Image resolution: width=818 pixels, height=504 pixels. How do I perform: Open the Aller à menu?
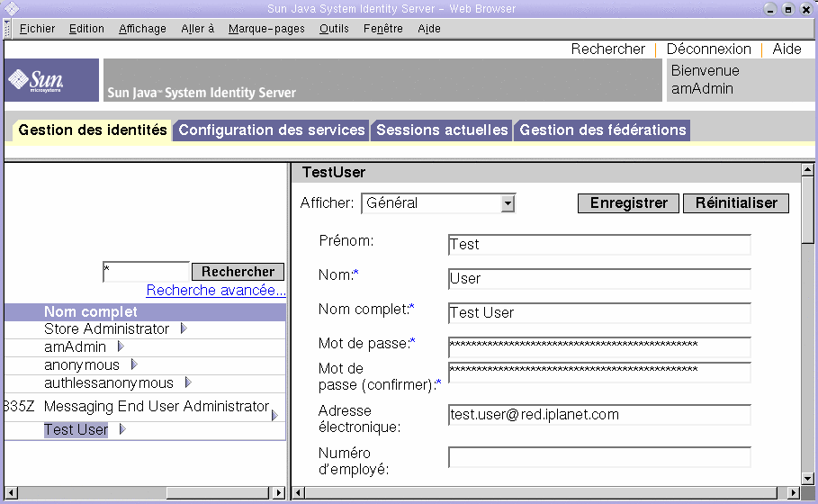pyautogui.click(x=198, y=29)
